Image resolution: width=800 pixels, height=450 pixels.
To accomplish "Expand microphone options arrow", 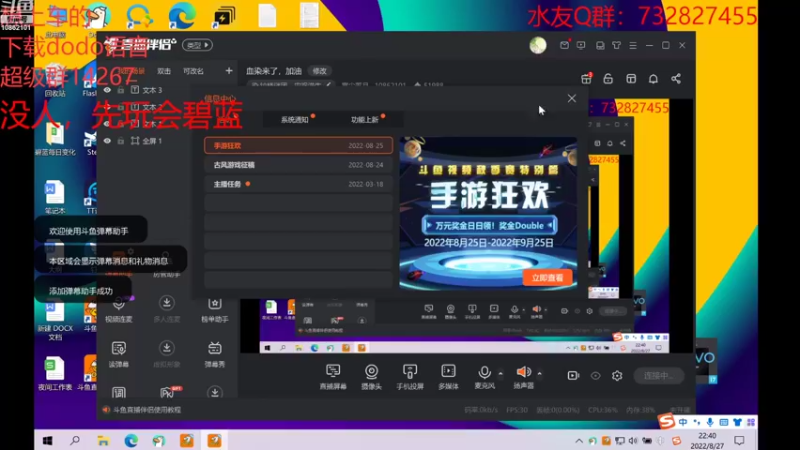I will 501,374.
